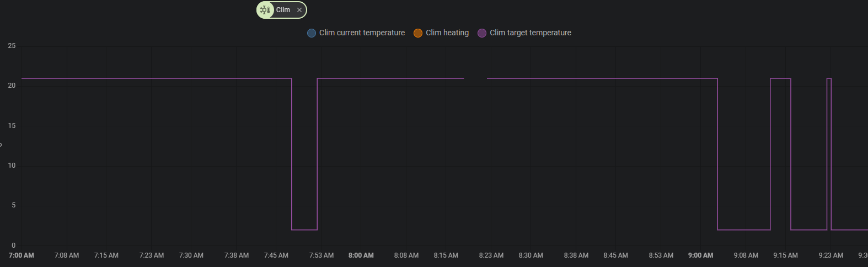868x267 pixels.
Task: Click the 7:15 AM axis label
Action: (x=106, y=255)
